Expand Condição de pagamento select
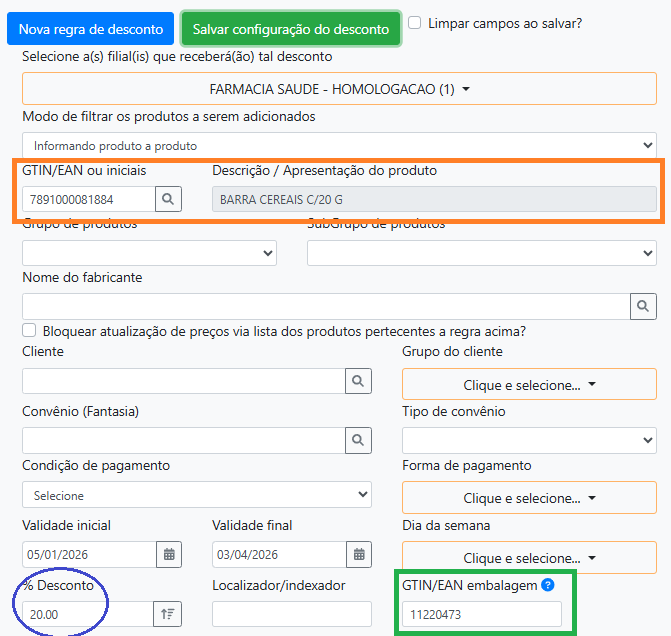 coord(197,495)
